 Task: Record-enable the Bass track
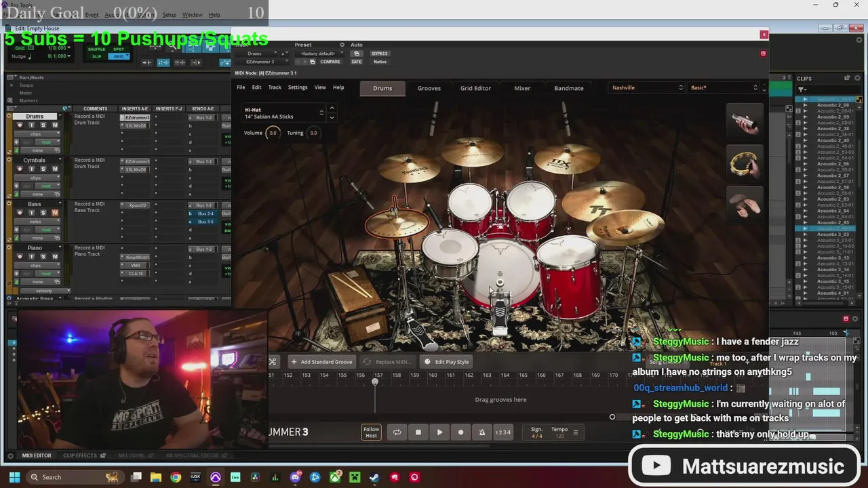(19, 213)
